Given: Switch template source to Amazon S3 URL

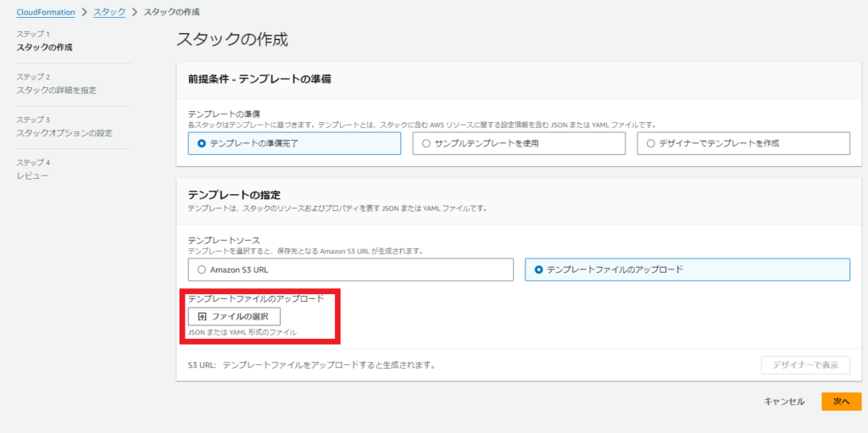Looking at the screenshot, I should coord(202,269).
